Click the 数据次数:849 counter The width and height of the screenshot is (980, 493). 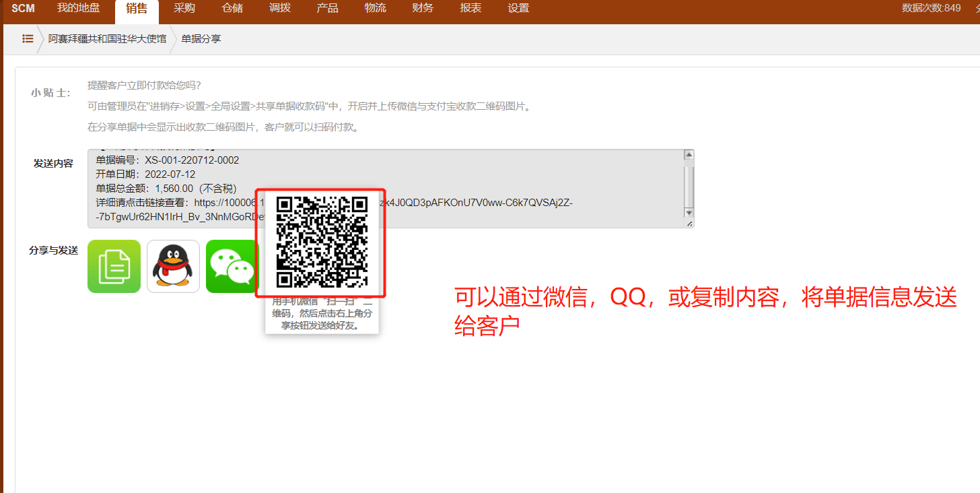(x=931, y=8)
